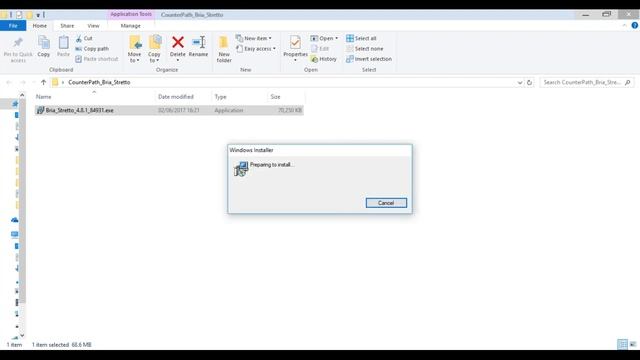640x360 pixels.
Task: Click the navigation pane scroll up arrow
Action: point(22,95)
